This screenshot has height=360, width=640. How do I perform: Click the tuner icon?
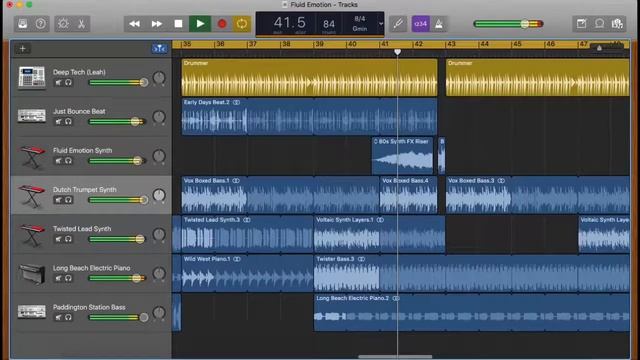pos(398,24)
